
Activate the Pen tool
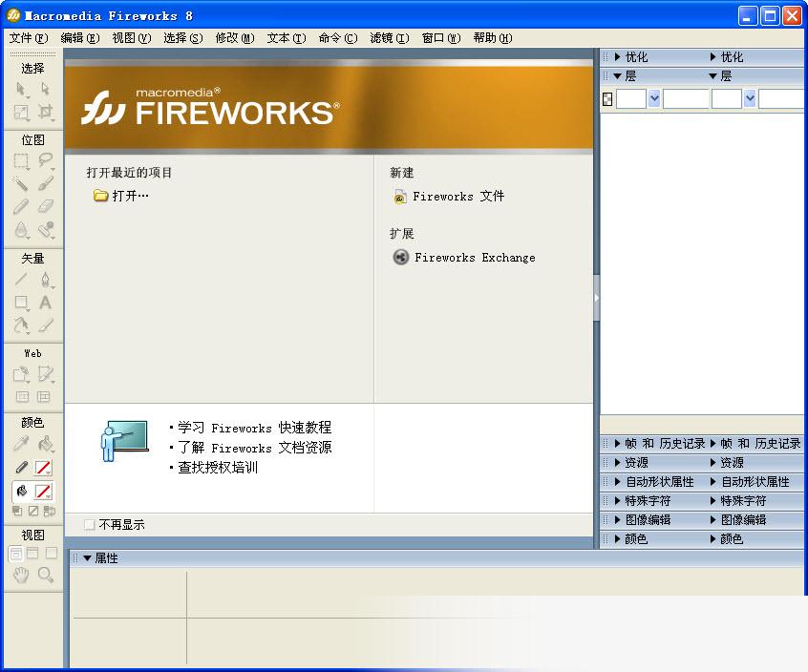tap(45, 280)
